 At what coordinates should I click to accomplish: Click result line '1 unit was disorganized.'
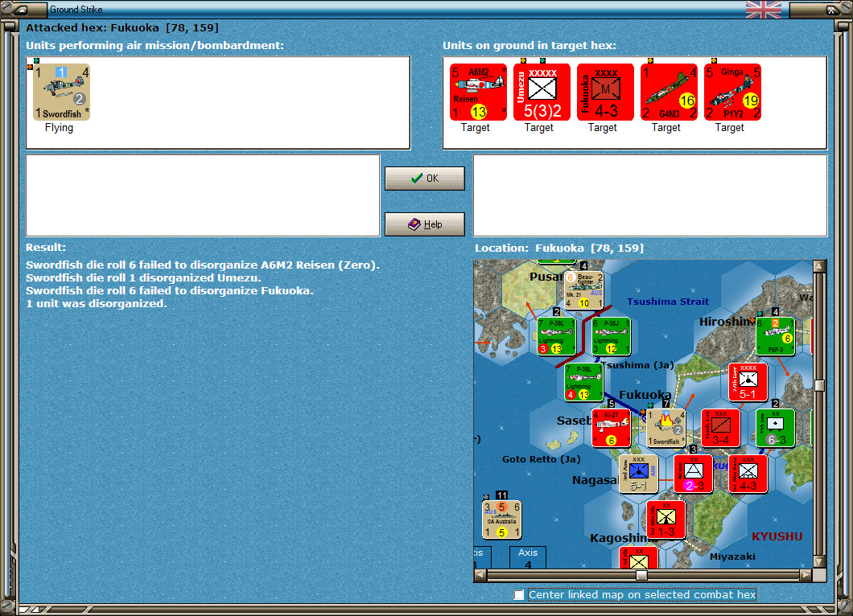click(97, 303)
